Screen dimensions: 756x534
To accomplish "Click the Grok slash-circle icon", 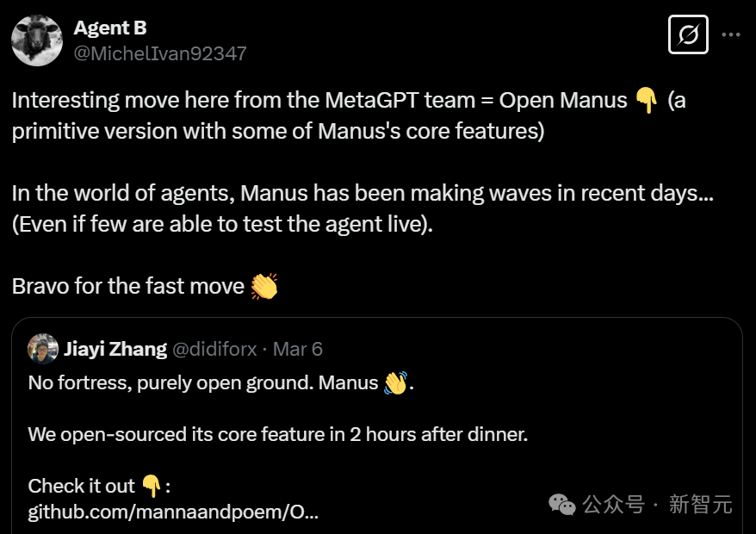I will pos(688,34).
